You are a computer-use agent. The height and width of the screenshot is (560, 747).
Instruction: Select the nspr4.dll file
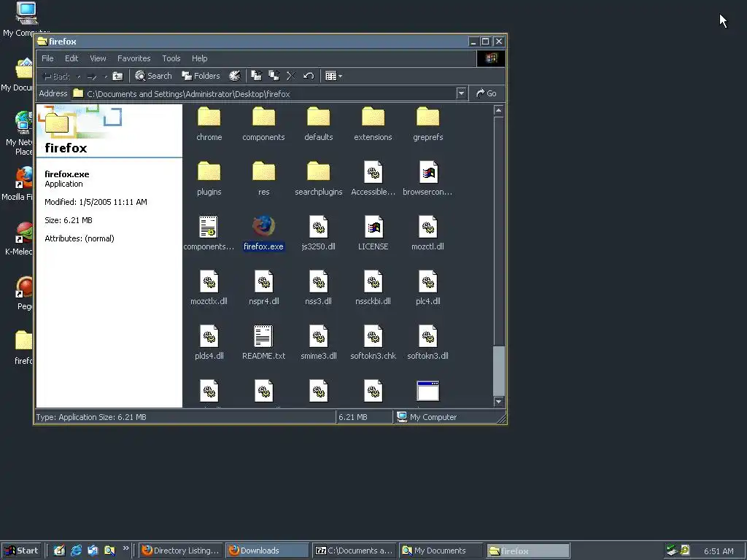point(263,288)
